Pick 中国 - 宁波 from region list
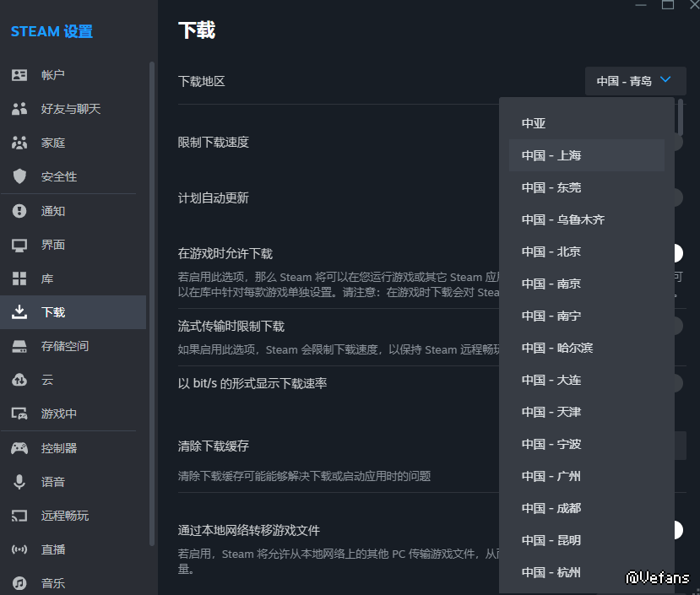700x595 pixels. click(587, 444)
